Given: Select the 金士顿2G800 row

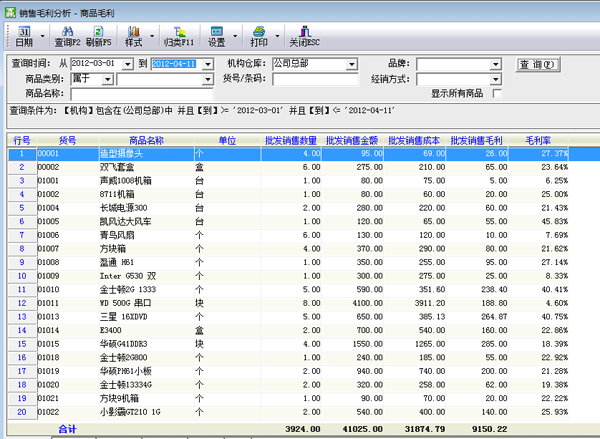Looking at the screenshot, I should pos(288,357).
